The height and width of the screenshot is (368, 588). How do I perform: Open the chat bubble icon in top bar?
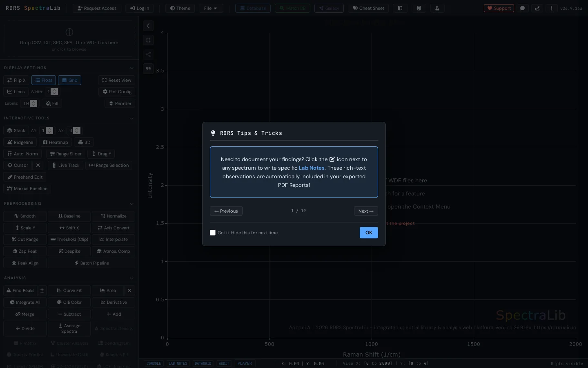tap(522, 8)
